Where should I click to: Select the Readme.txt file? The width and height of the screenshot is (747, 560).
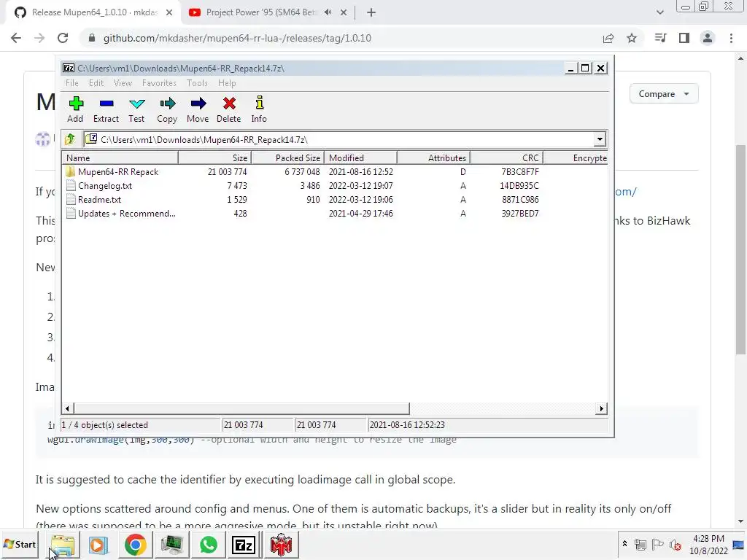pyautogui.click(x=99, y=200)
